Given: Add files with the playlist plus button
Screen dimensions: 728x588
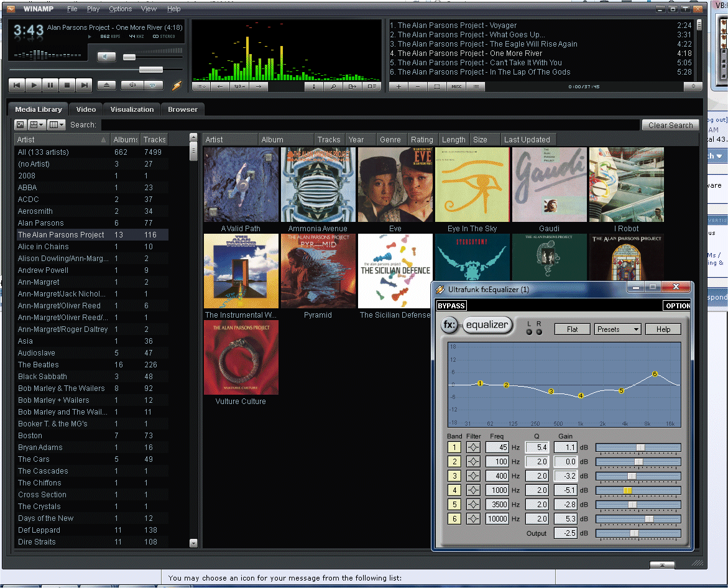Looking at the screenshot, I should [x=399, y=87].
